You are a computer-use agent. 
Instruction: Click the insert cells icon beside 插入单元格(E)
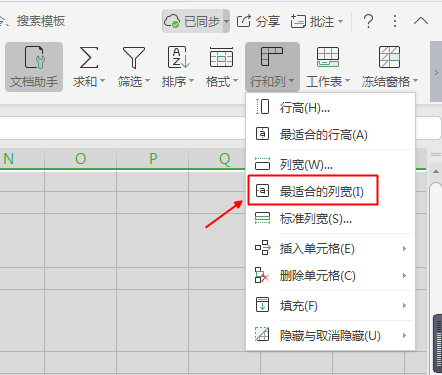[263, 248]
